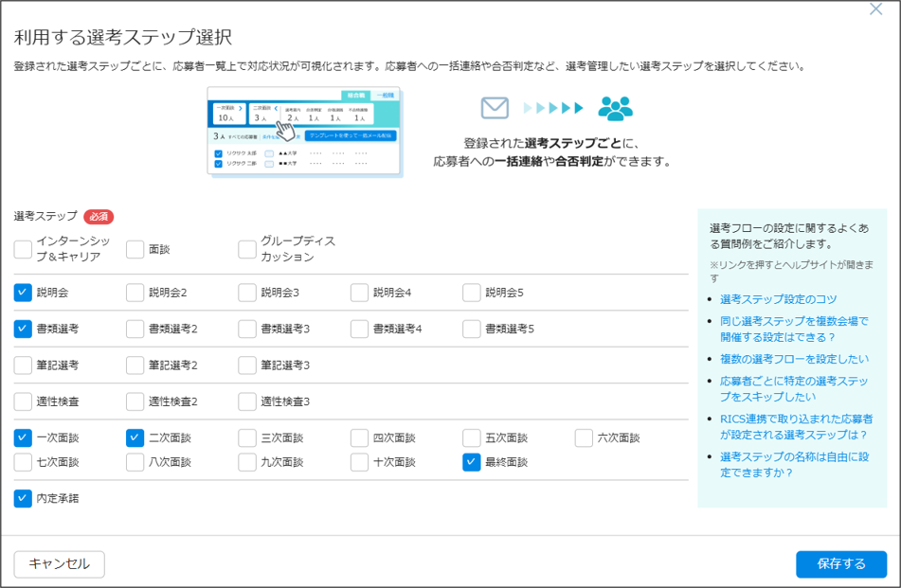The height and width of the screenshot is (588, 901).
Task: Tick the 説明会5 checkbox
Action: point(471,293)
